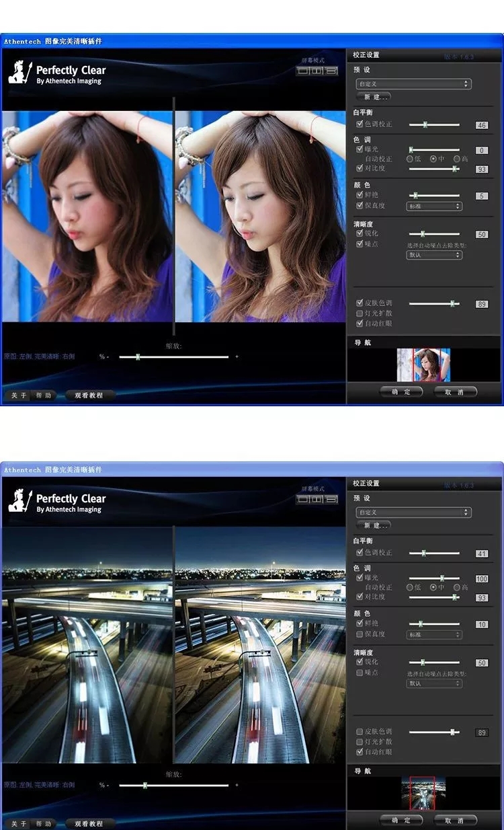This screenshot has width=504, height=830.
Task: Open 保真度 标准 dropdown in highway window
Action: (x=434, y=634)
